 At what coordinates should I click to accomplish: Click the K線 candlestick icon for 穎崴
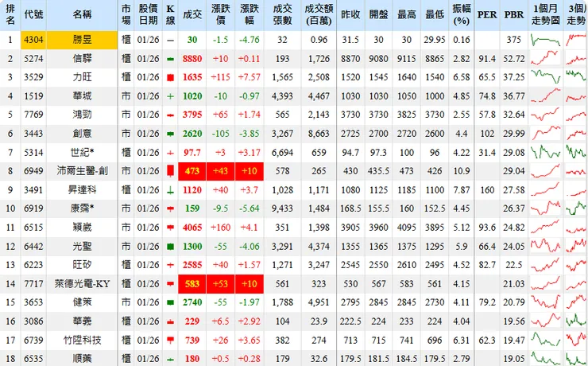click(170, 227)
